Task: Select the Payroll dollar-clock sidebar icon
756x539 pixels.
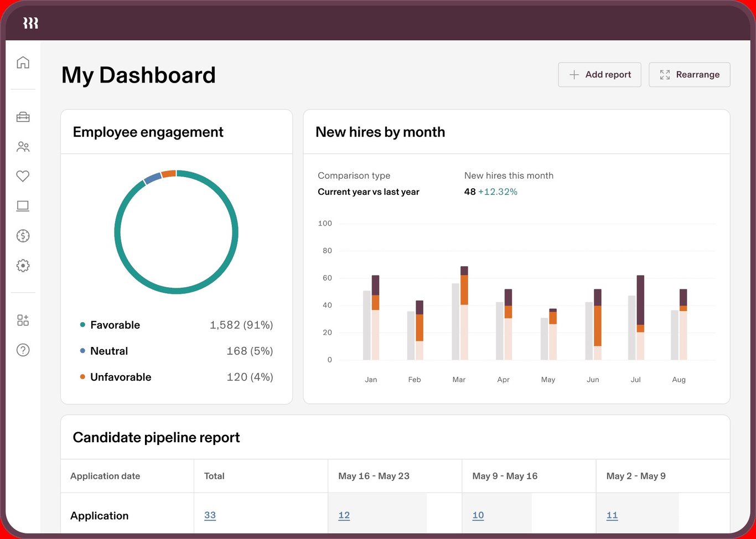Action: pyautogui.click(x=23, y=236)
